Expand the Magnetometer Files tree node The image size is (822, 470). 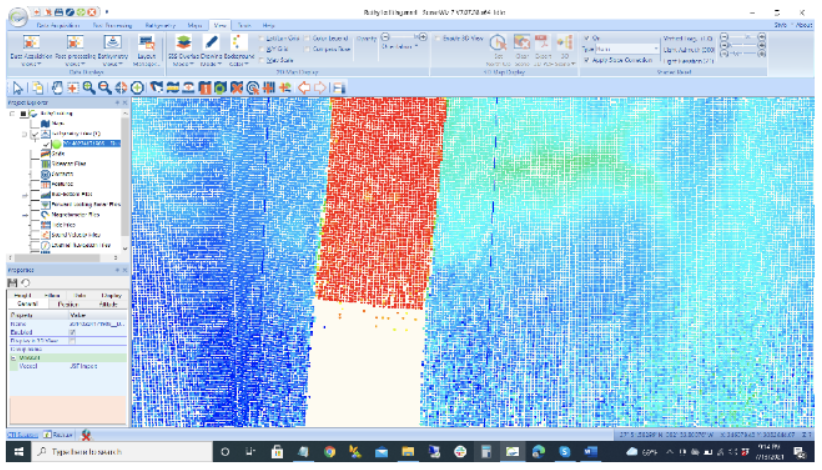25,214
